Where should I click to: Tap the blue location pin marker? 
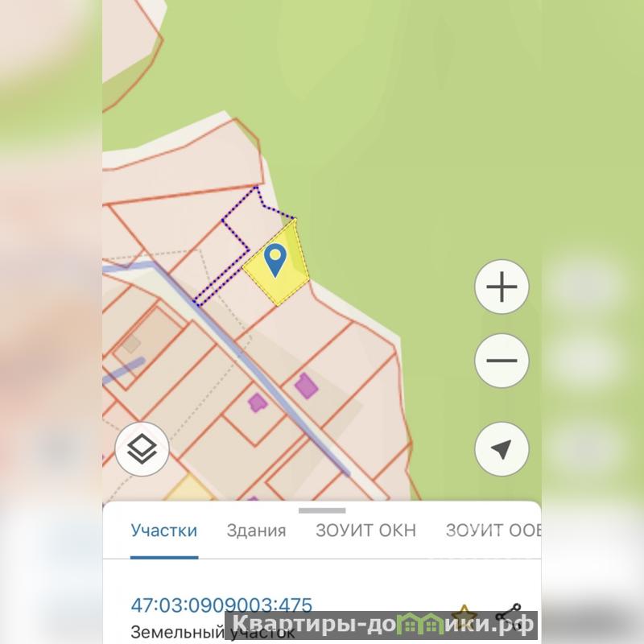tap(275, 260)
